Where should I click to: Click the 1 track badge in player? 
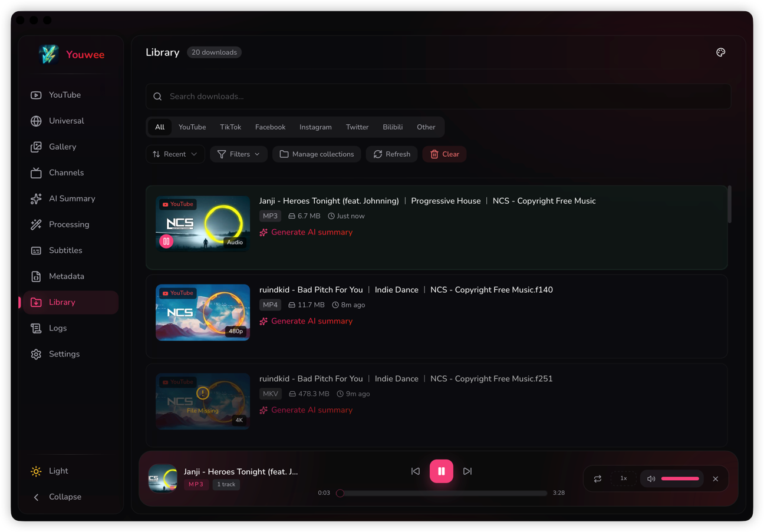click(226, 484)
